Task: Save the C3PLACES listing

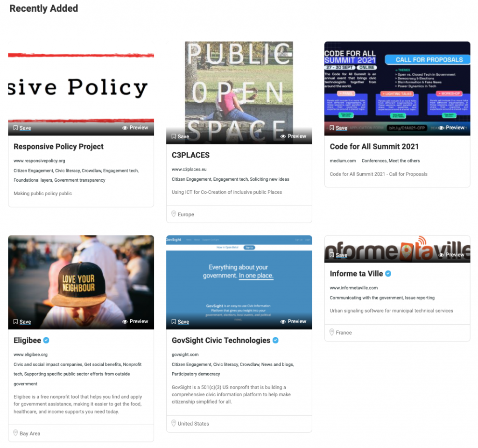Action: point(181,136)
